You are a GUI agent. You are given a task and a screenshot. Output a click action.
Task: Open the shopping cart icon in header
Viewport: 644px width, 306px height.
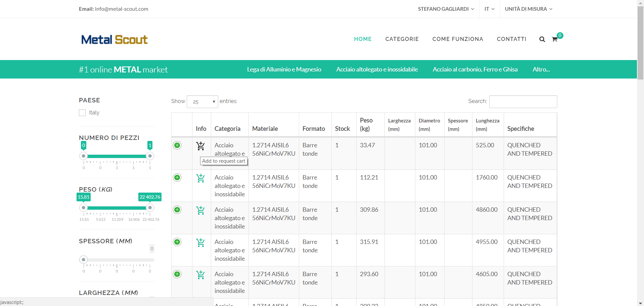point(555,39)
